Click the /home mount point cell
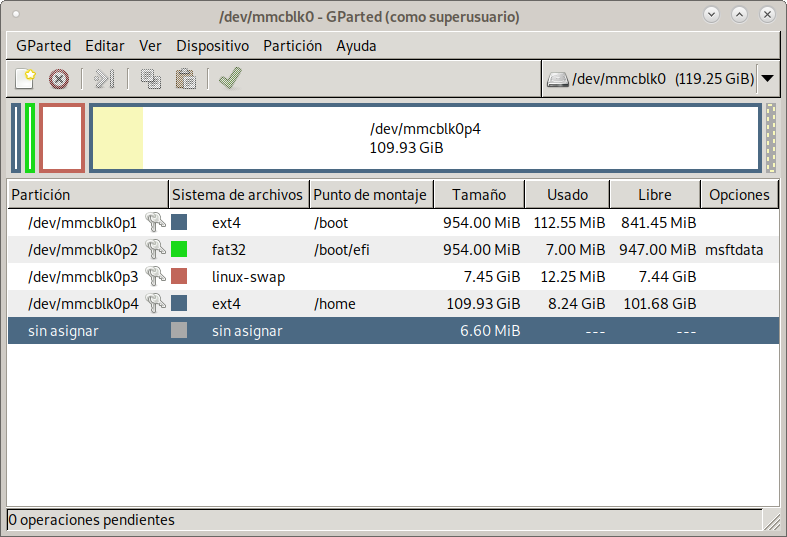The width and height of the screenshot is (787, 537). pyautogui.click(x=335, y=304)
